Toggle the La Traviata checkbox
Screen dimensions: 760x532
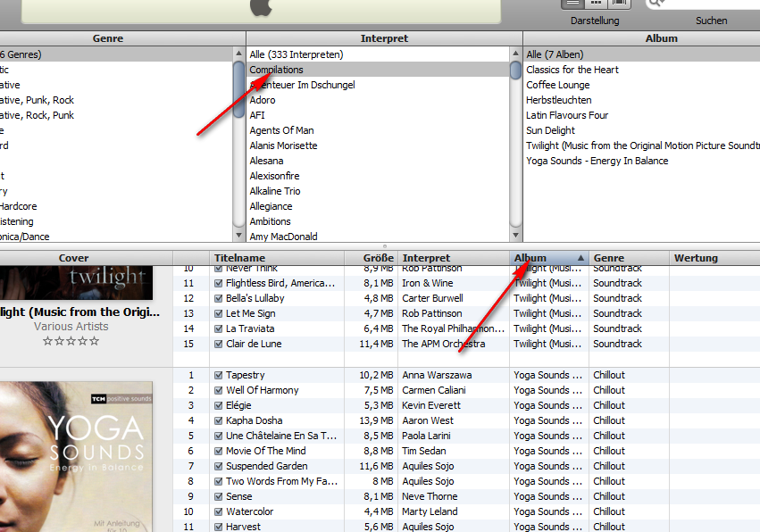pyautogui.click(x=218, y=329)
